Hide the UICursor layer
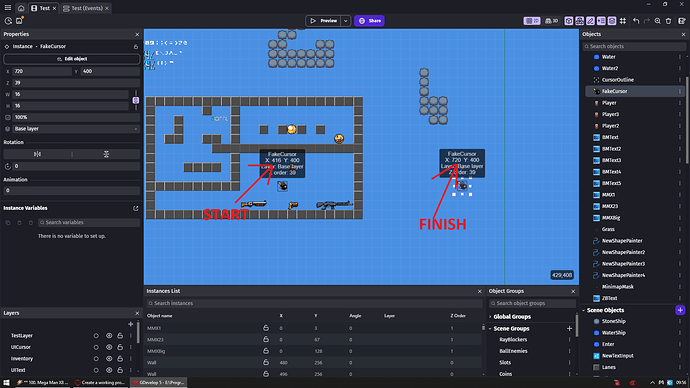 [109, 347]
